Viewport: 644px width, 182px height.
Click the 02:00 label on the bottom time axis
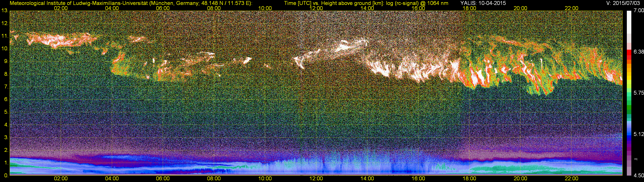pos(61,179)
